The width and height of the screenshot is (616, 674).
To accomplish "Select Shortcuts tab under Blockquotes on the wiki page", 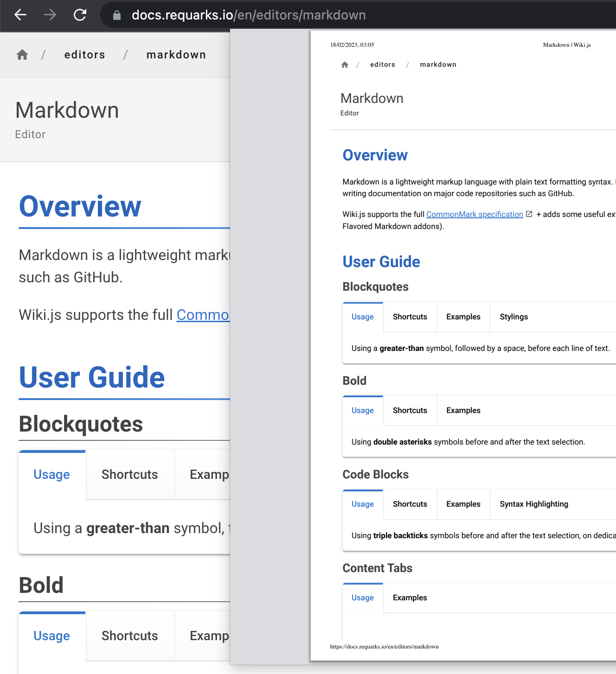I will coord(130,475).
